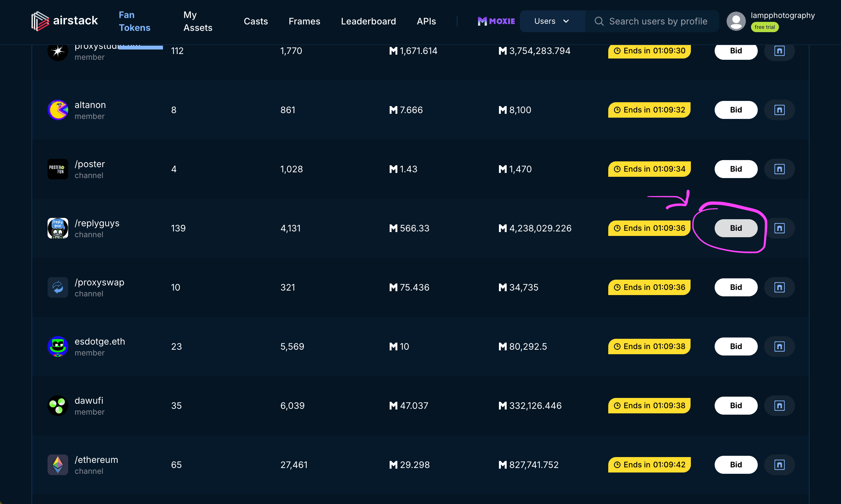Select the 27,461 count in /ethereum row
841x504 pixels.
294,464
